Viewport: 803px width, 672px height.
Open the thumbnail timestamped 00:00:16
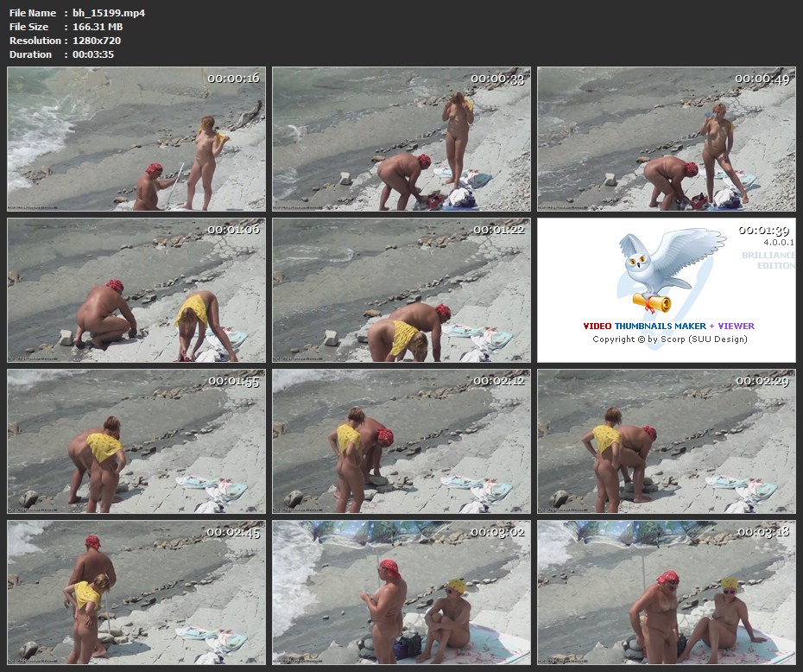tap(136, 139)
